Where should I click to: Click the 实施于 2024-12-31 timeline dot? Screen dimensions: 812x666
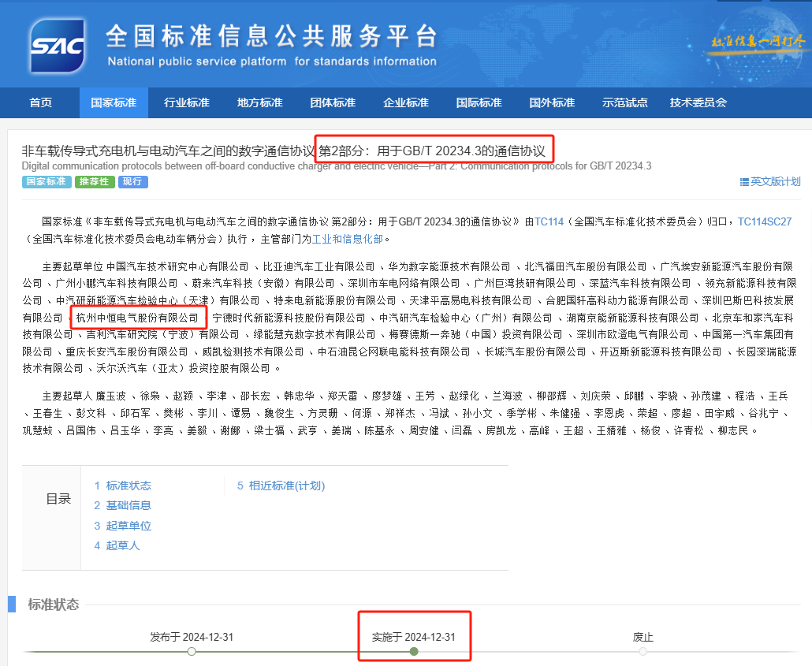click(414, 651)
